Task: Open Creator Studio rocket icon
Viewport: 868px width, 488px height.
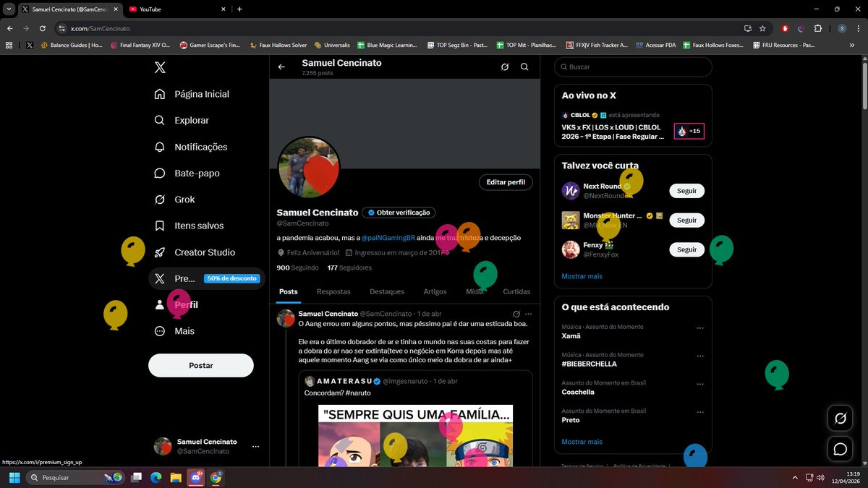Action: coord(160,252)
